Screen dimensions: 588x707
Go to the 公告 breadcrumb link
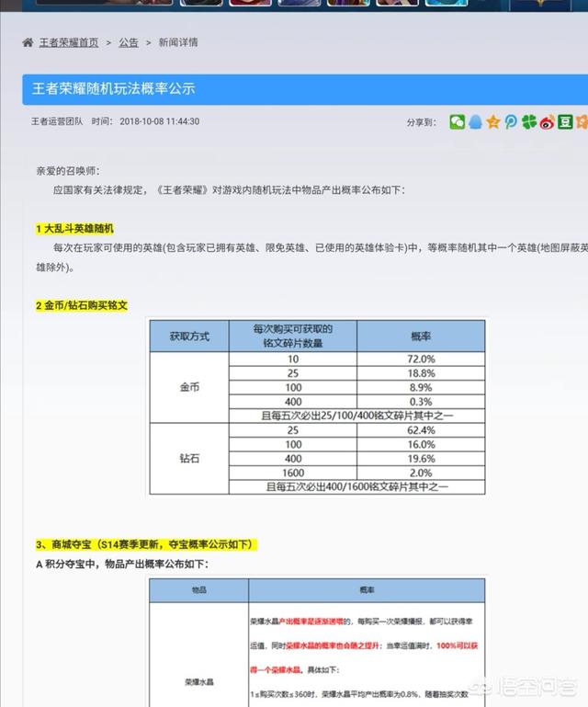tap(129, 42)
